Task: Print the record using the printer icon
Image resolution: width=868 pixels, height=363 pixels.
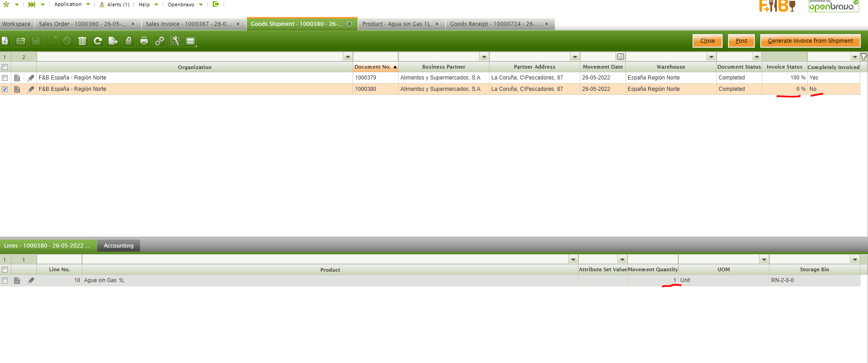Action: pos(144,41)
